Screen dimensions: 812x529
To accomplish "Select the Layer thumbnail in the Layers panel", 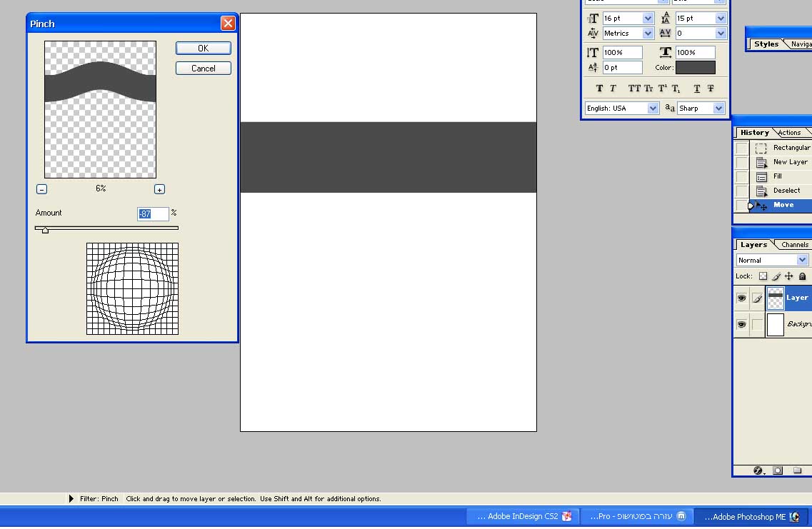I will (x=776, y=298).
